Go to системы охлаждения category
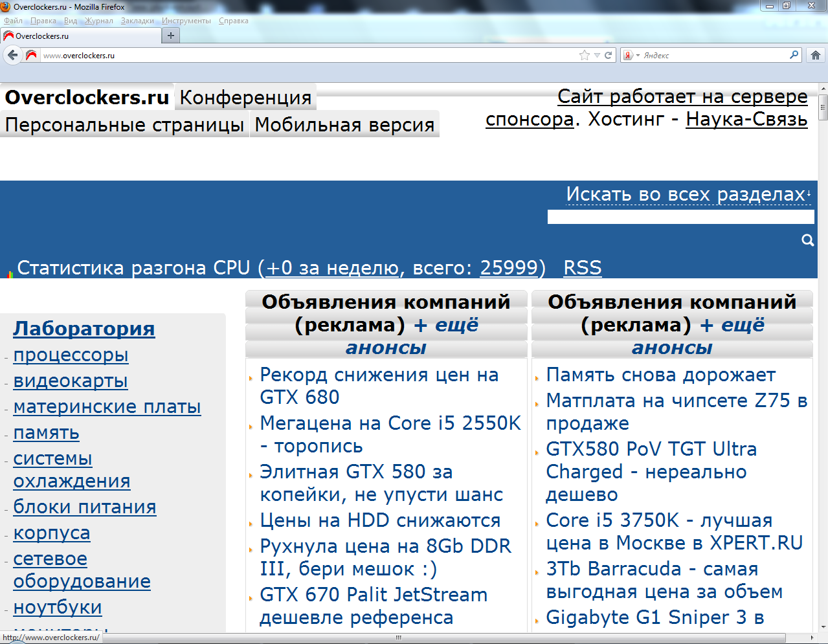 pos(71,470)
